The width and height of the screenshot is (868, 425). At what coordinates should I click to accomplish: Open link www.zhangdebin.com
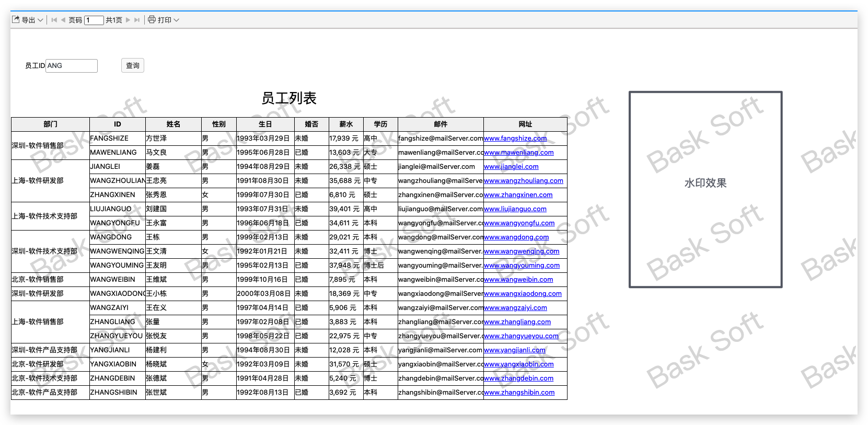(x=519, y=378)
